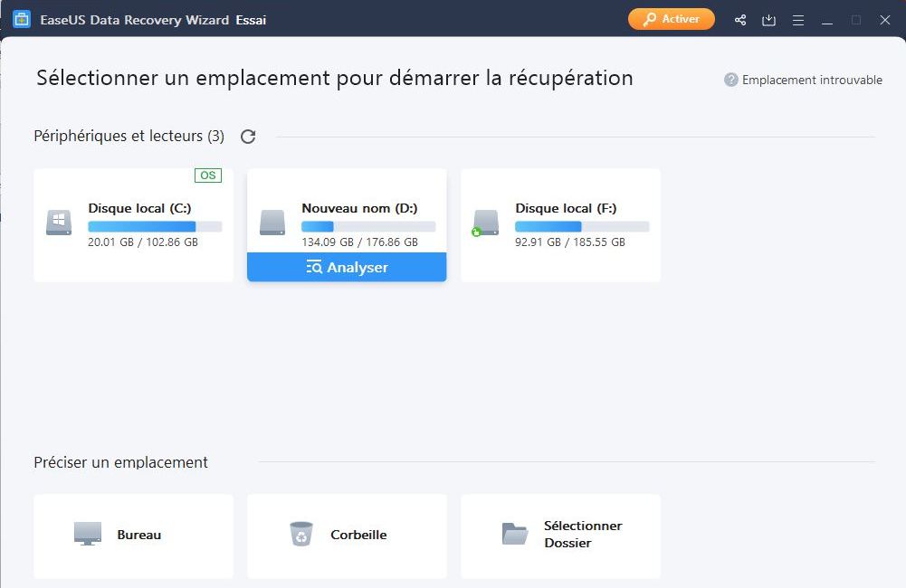Select the Disque local (C:) drive card
This screenshot has height=588, width=906.
click(x=133, y=225)
